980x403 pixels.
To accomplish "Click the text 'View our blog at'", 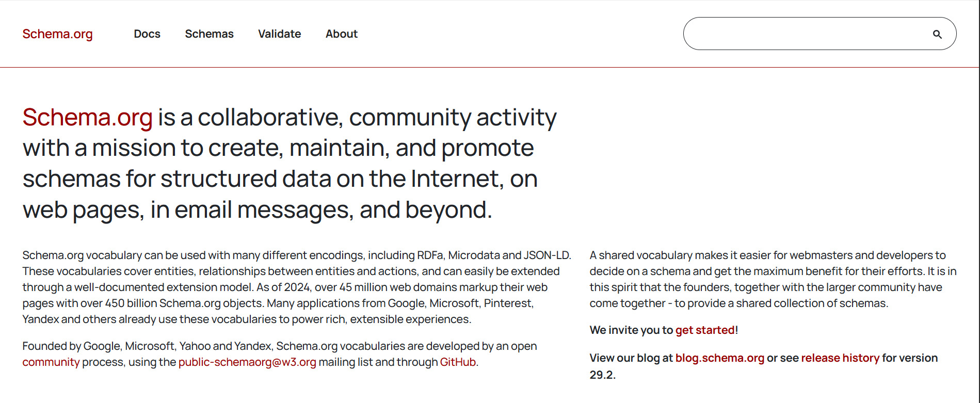I will (631, 358).
